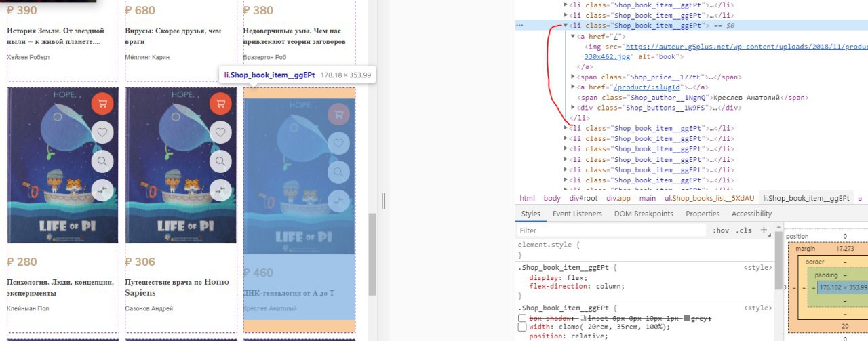
Task: Click the three-dots menu beside selected li node
Action: [520, 25]
